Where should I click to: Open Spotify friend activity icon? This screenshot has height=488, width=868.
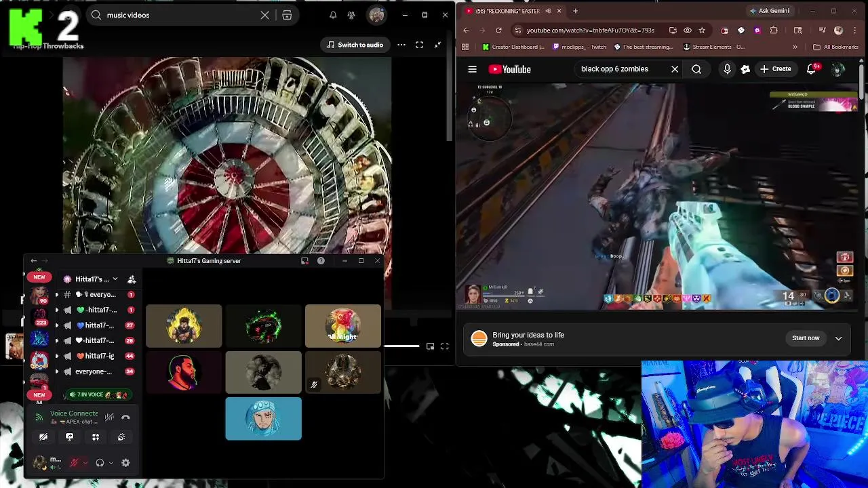351,15
